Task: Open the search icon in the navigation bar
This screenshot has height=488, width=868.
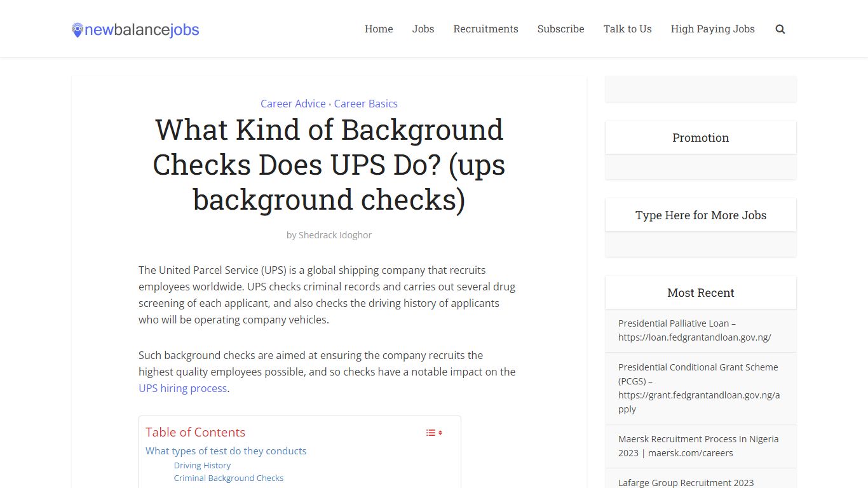Action: (780, 29)
